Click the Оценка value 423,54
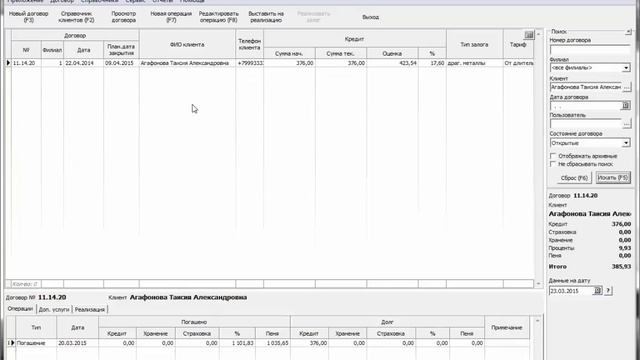This screenshot has width=640, height=360. [x=392, y=63]
